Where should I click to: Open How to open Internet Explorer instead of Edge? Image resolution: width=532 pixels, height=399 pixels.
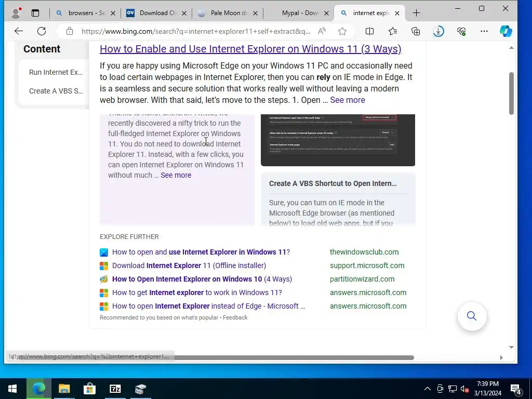point(208,306)
